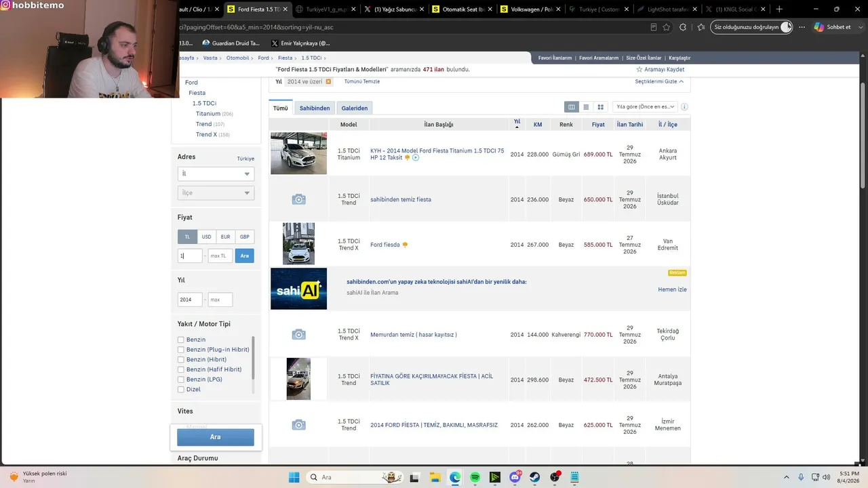The width and height of the screenshot is (868, 488).
Task: Check the Benzin (Hibrit) checkbox
Action: tap(181, 359)
